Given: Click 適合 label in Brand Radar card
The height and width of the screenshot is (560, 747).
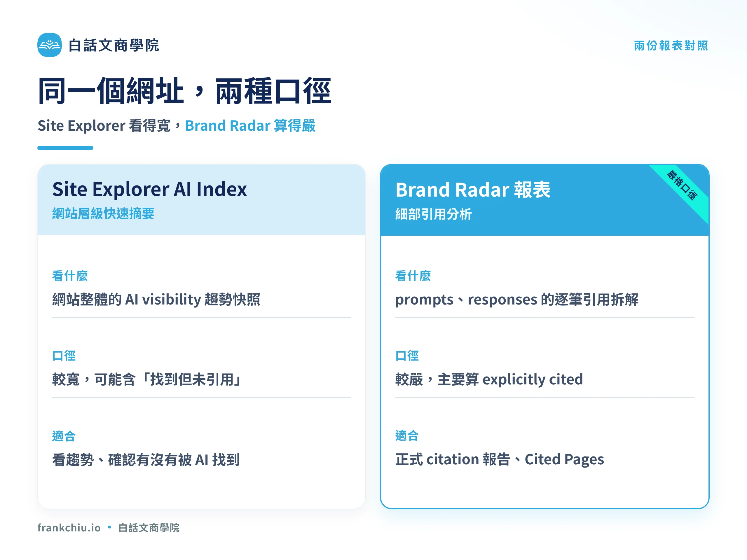Looking at the screenshot, I should [407, 435].
